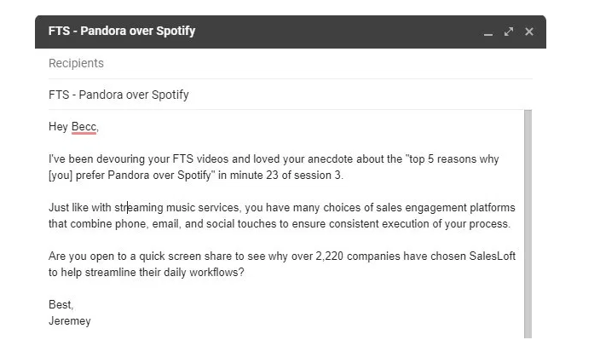Click the word 'Best,' in the closing

coord(61,304)
